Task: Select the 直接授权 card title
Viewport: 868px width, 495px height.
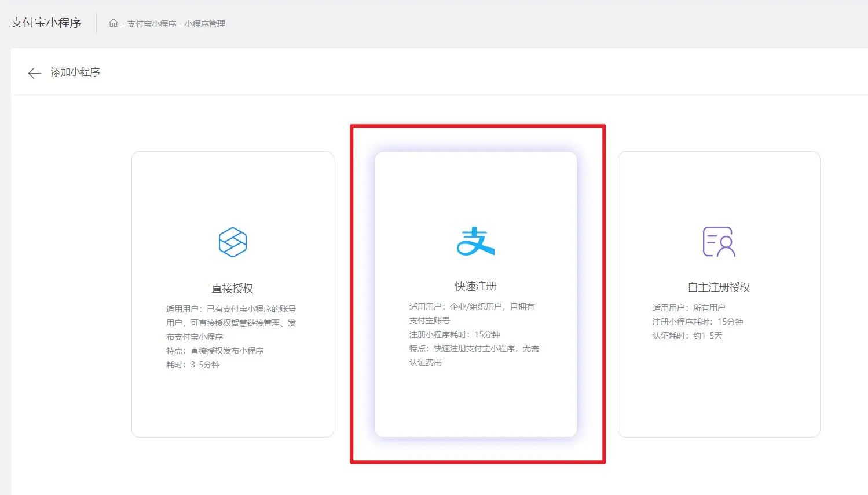Action: (233, 288)
